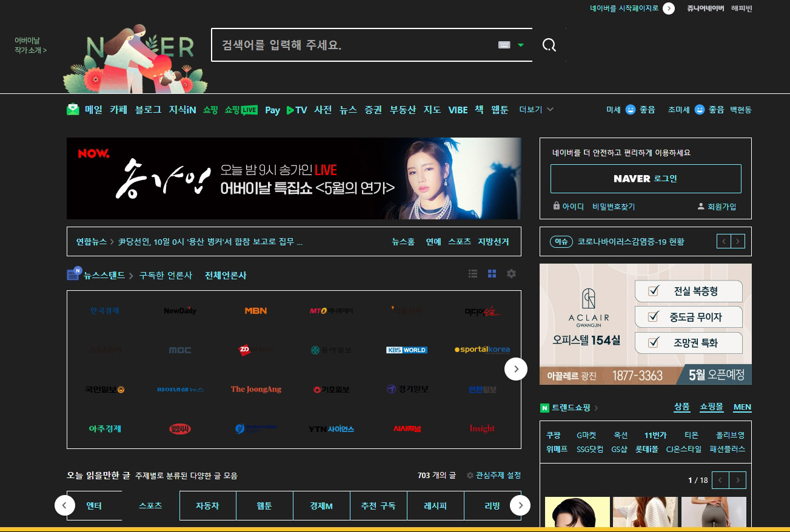Image resolution: width=790 pixels, height=532 pixels.
Task: Open the on-screen keyboard icon in search
Action: tap(504, 45)
